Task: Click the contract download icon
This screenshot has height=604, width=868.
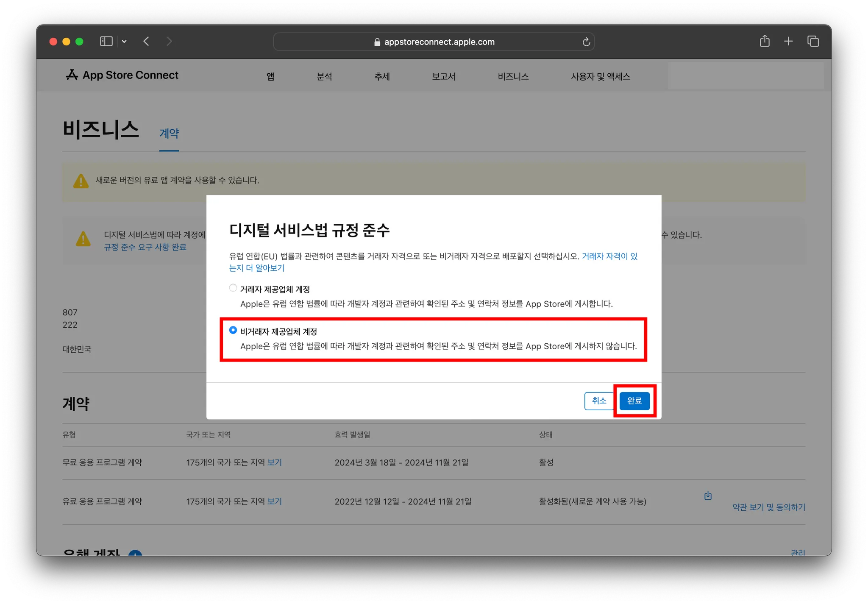Action: (708, 495)
